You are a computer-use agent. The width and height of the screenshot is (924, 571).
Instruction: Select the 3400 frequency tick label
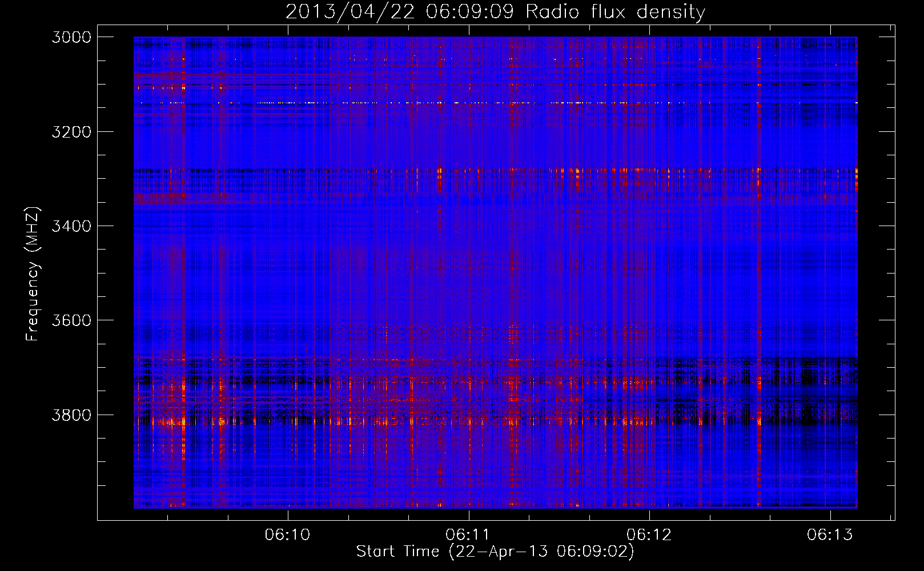(71, 226)
